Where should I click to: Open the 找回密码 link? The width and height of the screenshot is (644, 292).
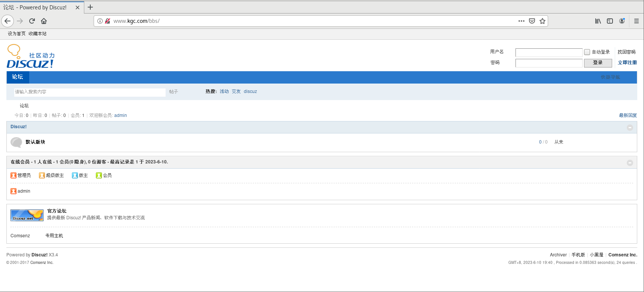626,52
